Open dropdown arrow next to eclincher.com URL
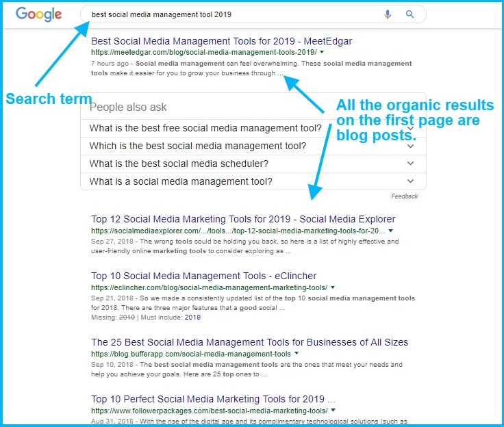 pyautogui.click(x=333, y=287)
